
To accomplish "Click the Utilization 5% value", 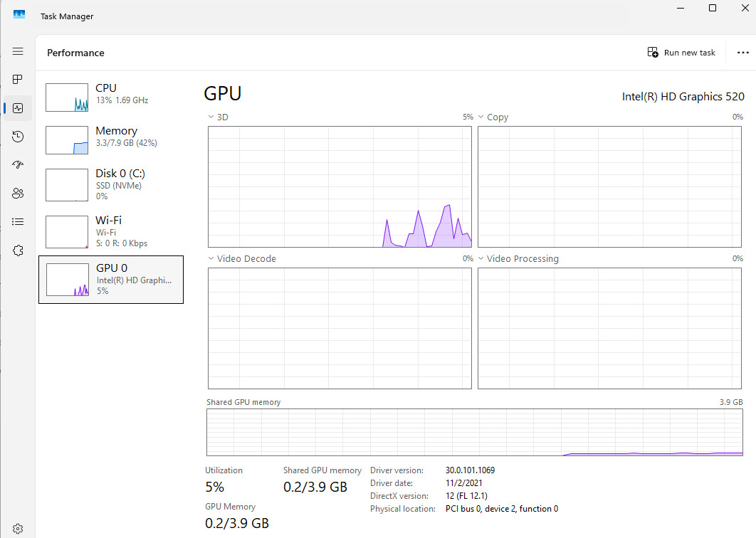I will pyautogui.click(x=214, y=487).
